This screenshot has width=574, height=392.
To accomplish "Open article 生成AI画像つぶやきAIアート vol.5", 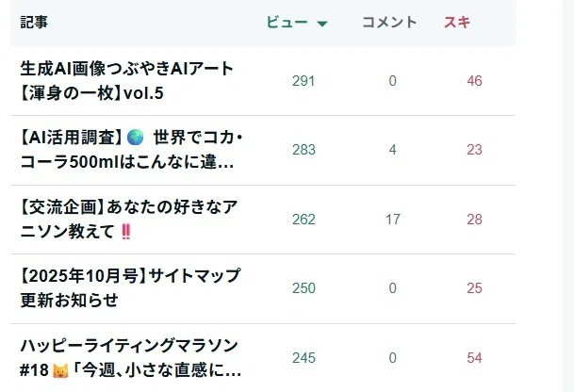I will pos(127,81).
